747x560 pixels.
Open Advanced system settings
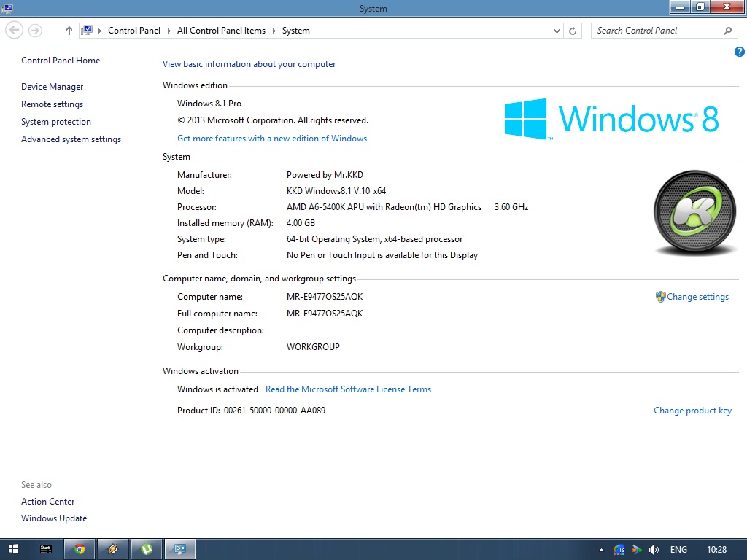(x=71, y=139)
